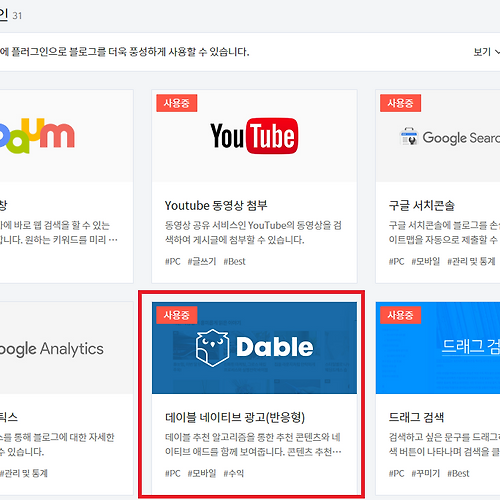Click the Dable logo banner

(x=254, y=348)
